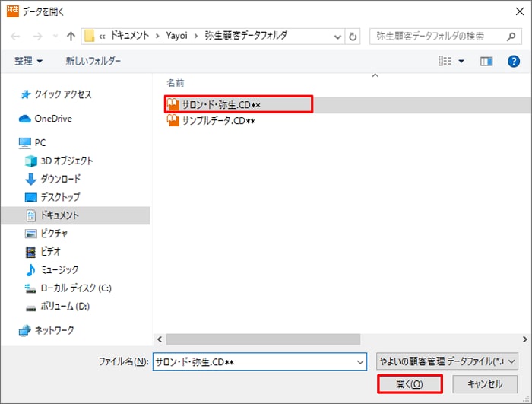The height and width of the screenshot is (404, 532).
Task: Open the やよいの顧客管理 データファイル type dropdown
Action: (x=447, y=361)
